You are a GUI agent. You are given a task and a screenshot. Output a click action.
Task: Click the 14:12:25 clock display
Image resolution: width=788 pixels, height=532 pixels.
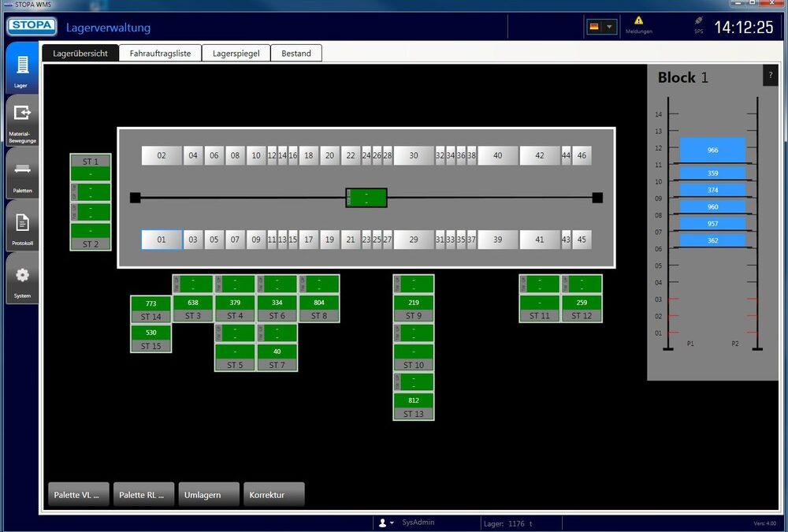click(744, 27)
